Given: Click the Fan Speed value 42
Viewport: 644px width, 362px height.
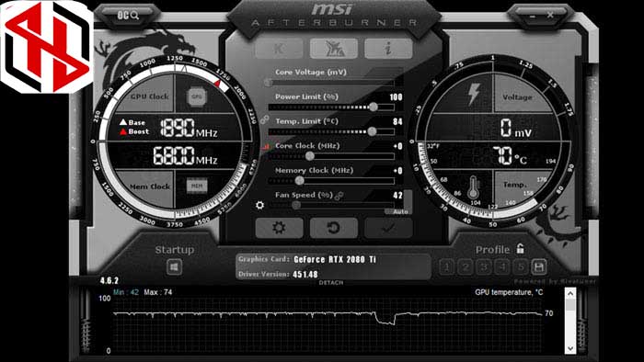Looking at the screenshot, I should (397, 196).
